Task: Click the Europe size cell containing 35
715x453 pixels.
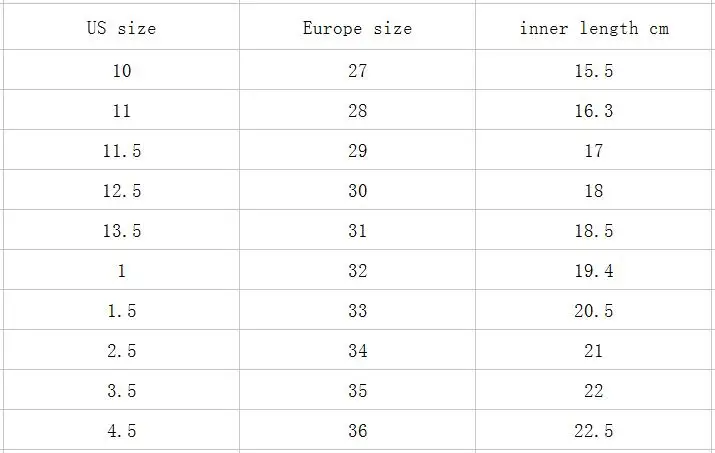Action: pos(358,390)
